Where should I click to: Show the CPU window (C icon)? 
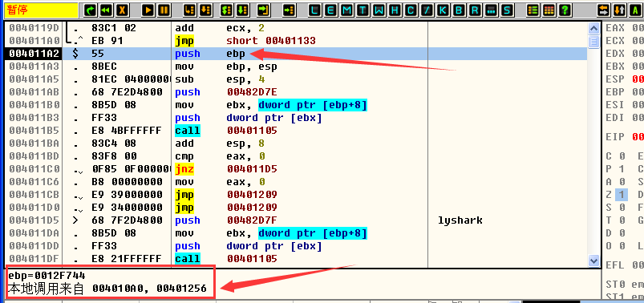[x=411, y=10]
